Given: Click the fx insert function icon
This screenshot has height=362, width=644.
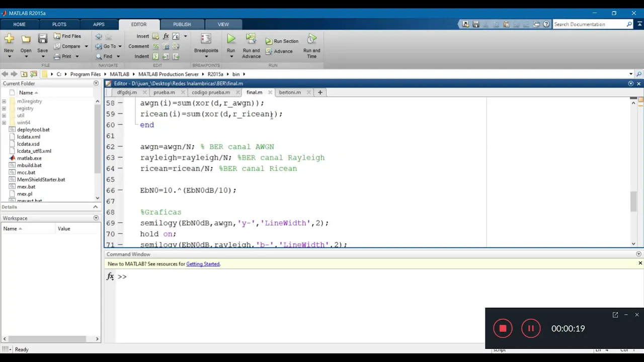Looking at the screenshot, I should point(166,36).
